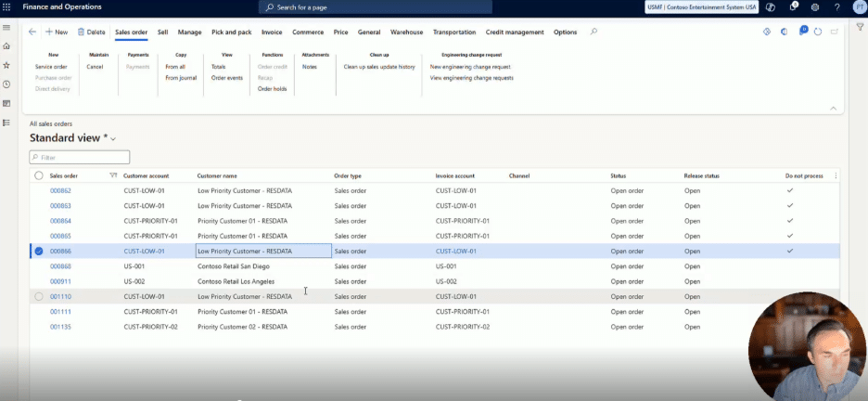
Task: Switch to Pick and pack tab
Action: (232, 32)
